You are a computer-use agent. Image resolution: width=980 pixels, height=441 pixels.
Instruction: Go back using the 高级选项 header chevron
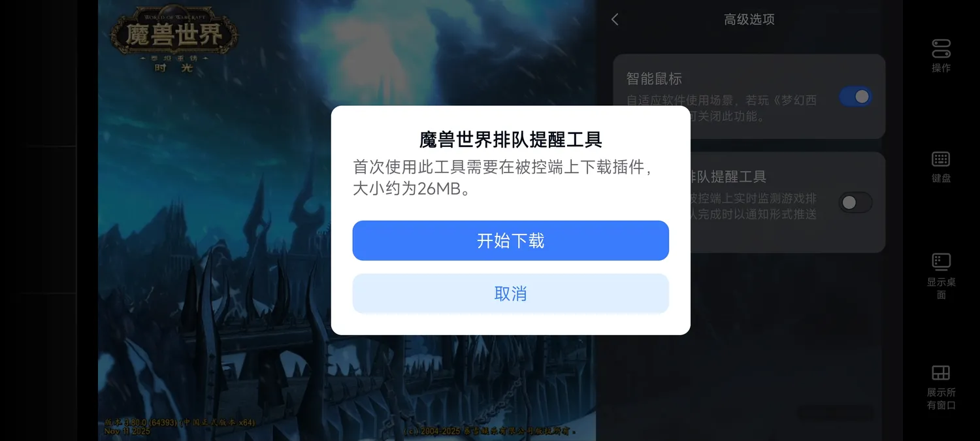point(614,20)
